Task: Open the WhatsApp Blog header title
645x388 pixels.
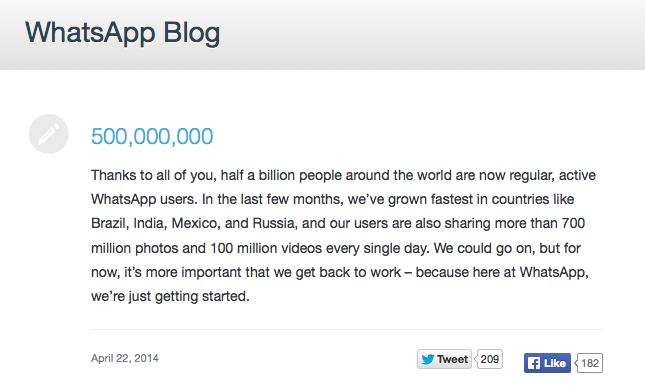Action: pyautogui.click(x=123, y=33)
